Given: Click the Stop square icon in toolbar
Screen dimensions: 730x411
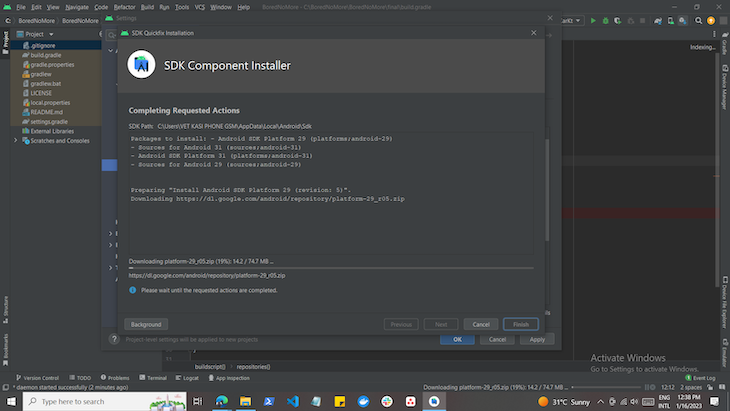Looking at the screenshot, I should coord(642,21).
